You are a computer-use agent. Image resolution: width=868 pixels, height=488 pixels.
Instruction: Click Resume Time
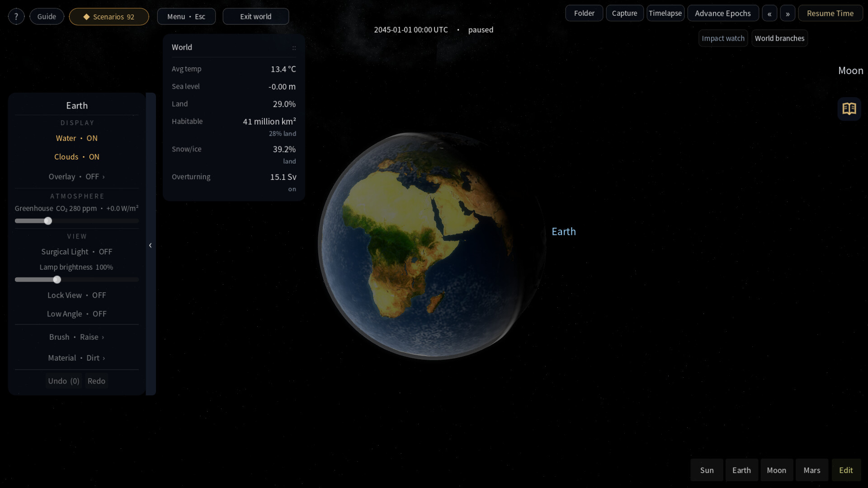pos(830,14)
